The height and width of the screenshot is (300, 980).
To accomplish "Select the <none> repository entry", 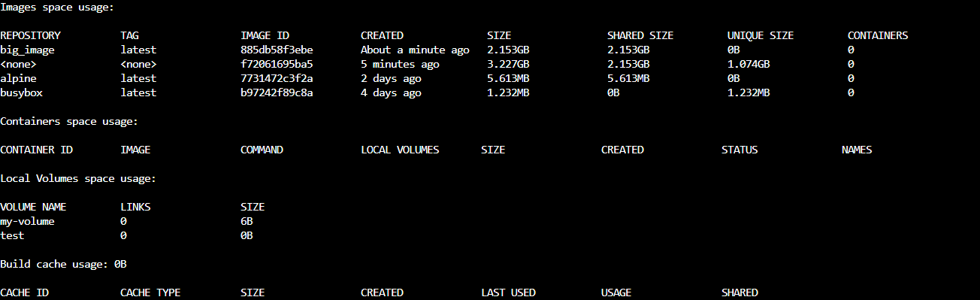I will (x=18, y=64).
